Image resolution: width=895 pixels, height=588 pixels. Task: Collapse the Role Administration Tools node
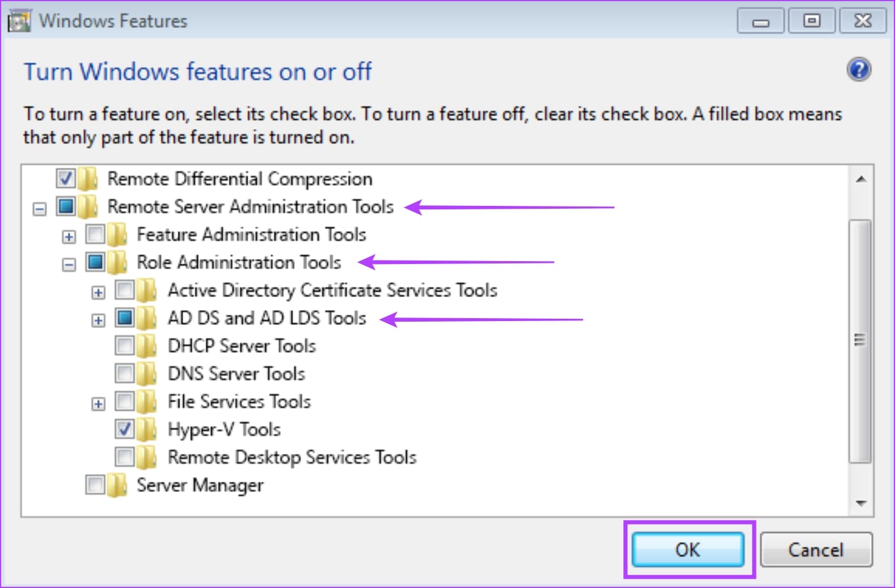click(x=69, y=265)
